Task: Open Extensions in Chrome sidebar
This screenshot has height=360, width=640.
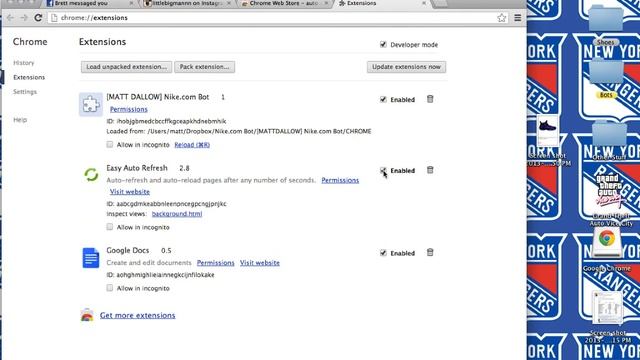Action: coord(29,77)
